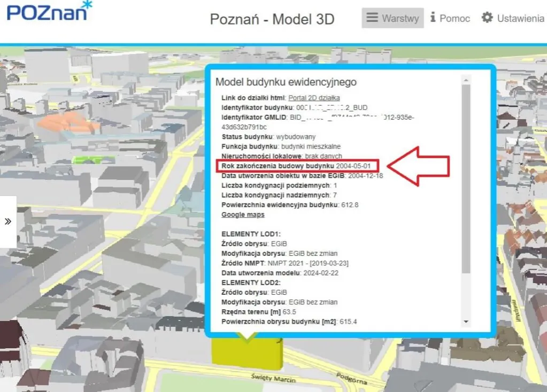This screenshot has width=547, height=392.
Task: Click the Model budynku ewidencyjnego heading
Action: (286, 82)
